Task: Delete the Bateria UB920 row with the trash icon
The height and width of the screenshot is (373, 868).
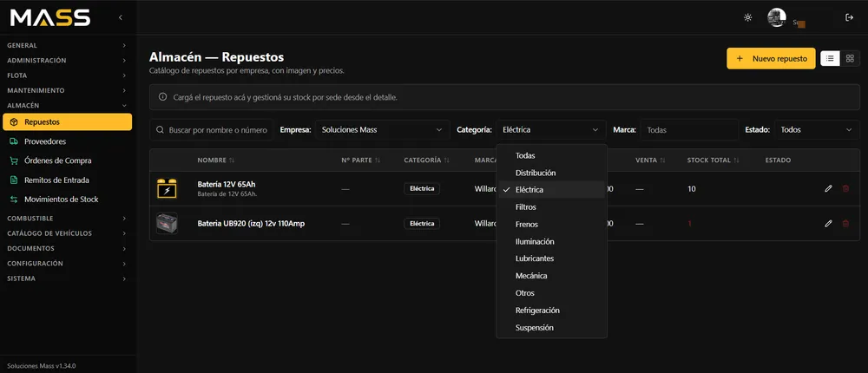Action: pyautogui.click(x=845, y=224)
